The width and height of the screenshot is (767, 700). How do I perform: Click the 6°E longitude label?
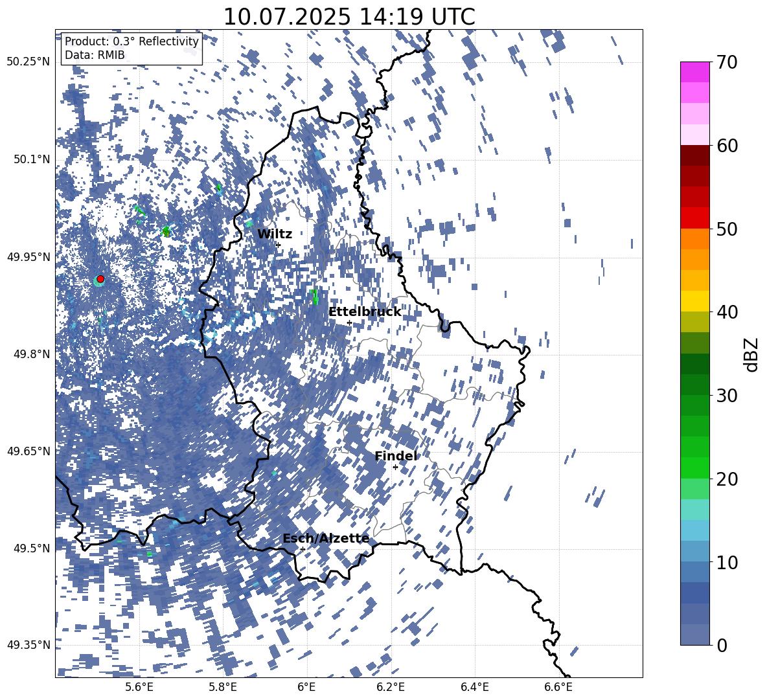306,687
